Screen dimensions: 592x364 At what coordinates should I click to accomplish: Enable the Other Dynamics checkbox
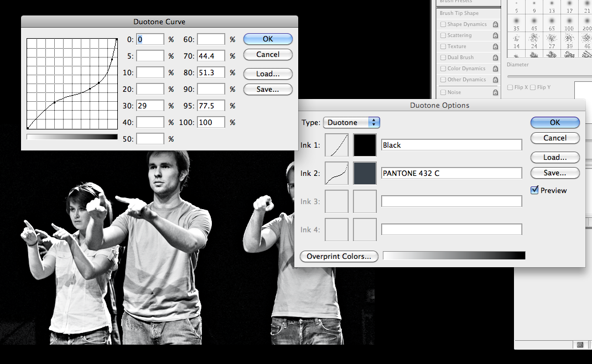tap(443, 80)
